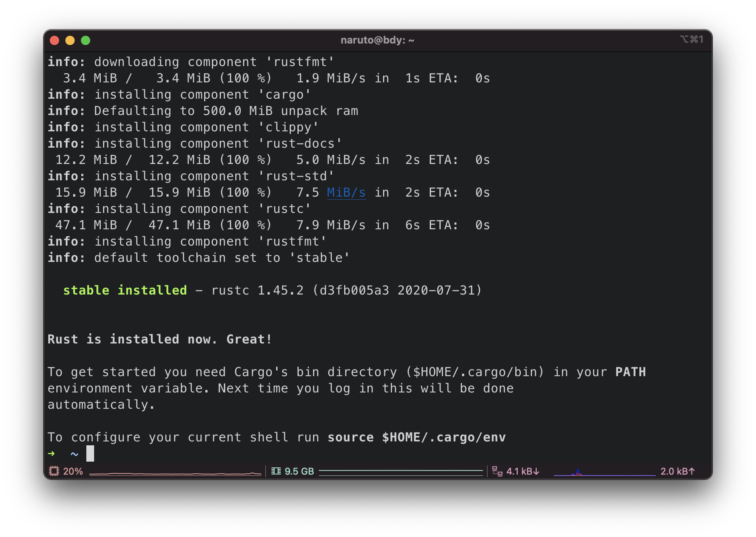
Task: Click the tilde in the prompt line
Action: pyautogui.click(x=73, y=453)
